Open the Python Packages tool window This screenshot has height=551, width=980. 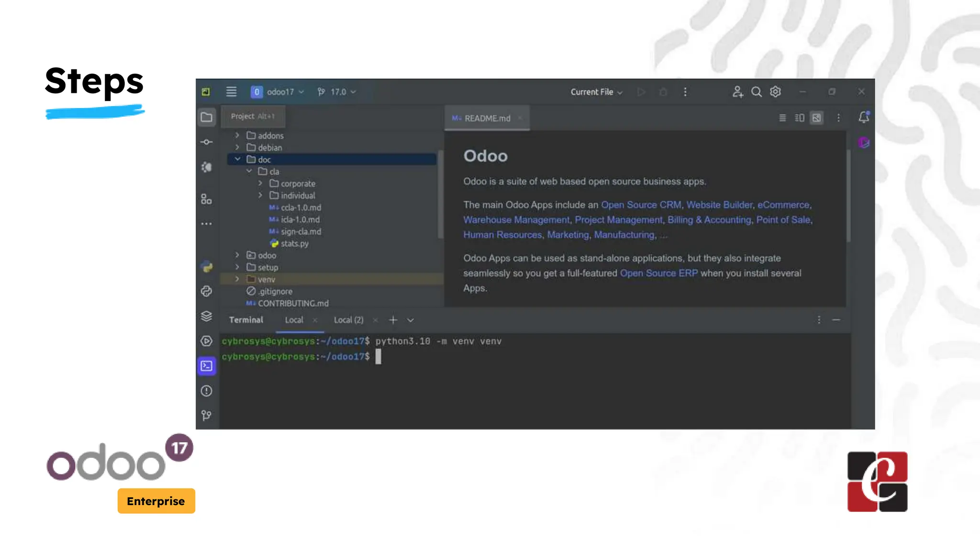click(x=207, y=316)
